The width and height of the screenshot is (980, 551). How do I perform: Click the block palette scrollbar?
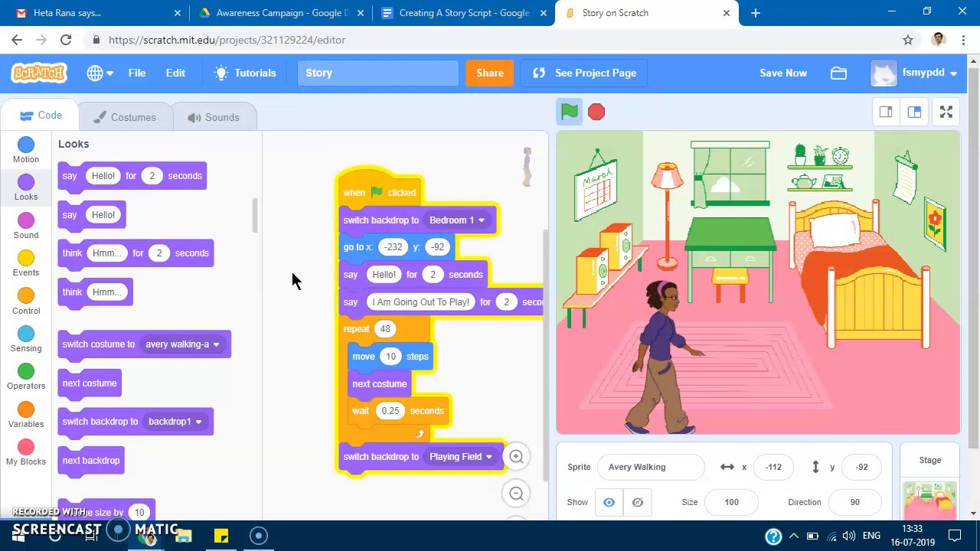click(x=255, y=216)
